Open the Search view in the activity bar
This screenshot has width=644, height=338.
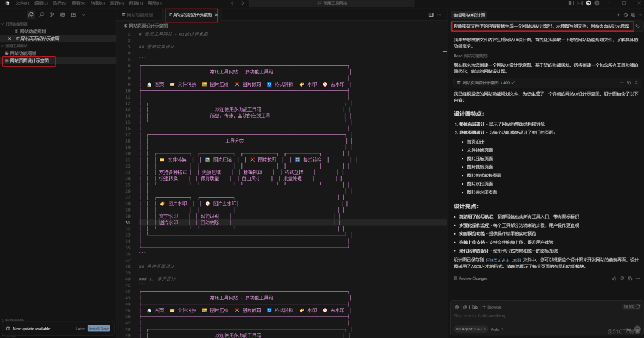42,15
